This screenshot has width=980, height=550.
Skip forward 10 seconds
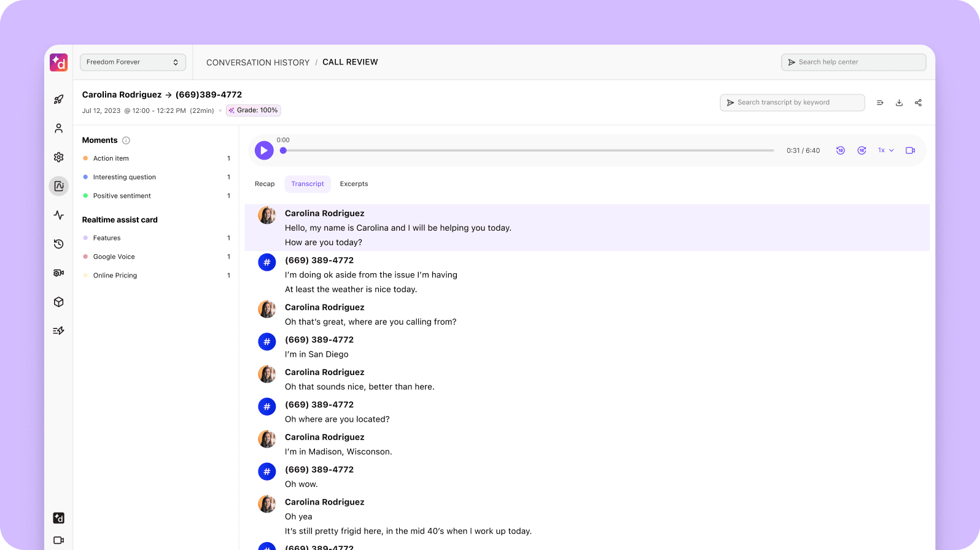(x=862, y=150)
